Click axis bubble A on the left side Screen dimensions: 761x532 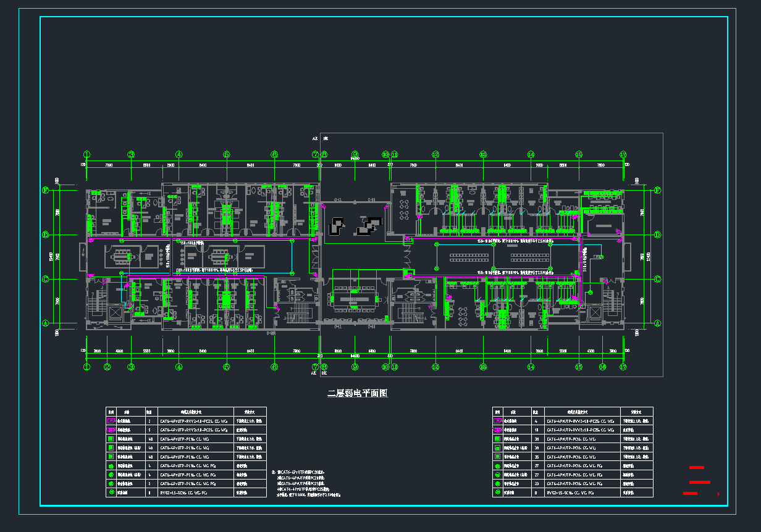click(x=45, y=323)
